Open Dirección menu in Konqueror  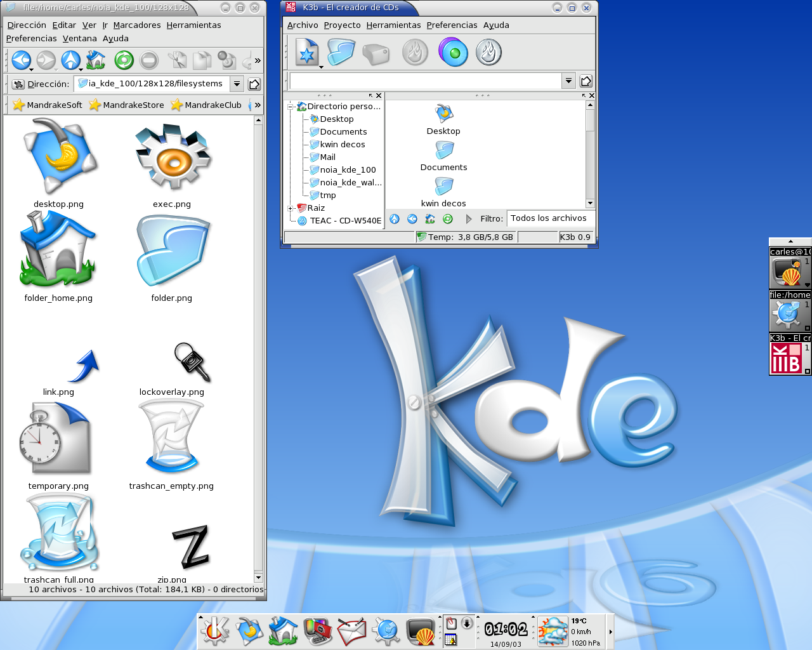(27, 25)
